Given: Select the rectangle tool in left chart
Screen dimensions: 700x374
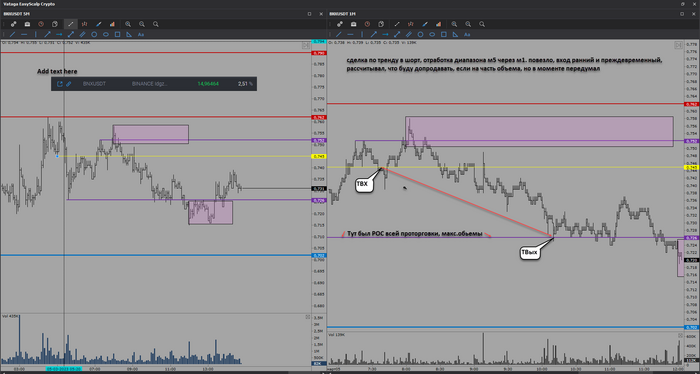Looking at the screenshot, I should point(117,34).
